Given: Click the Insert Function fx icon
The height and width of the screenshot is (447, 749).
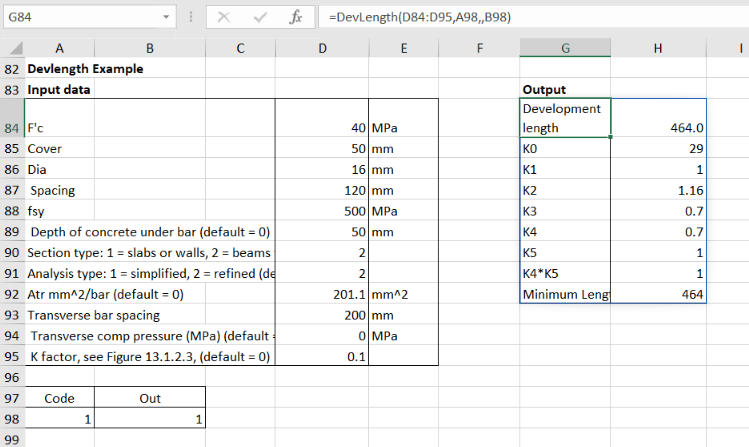Looking at the screenshot, I should 295,17.
